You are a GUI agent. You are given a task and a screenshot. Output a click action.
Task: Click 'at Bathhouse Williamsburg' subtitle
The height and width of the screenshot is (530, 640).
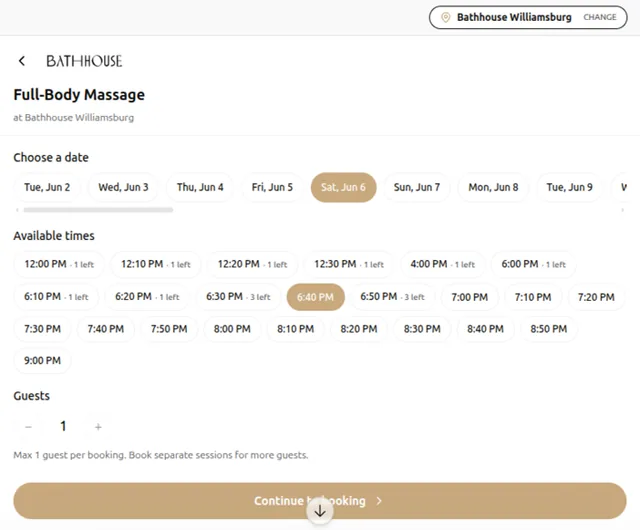click(x=73, y=118)
